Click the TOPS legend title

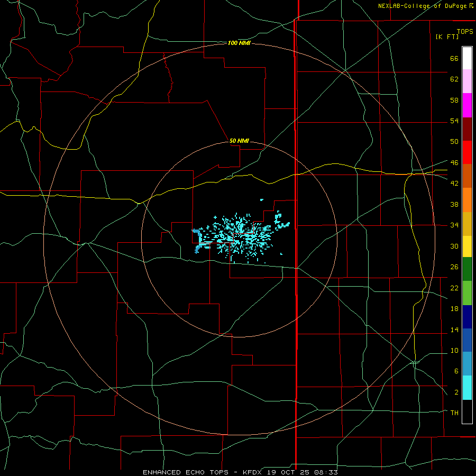pos(465,31)
